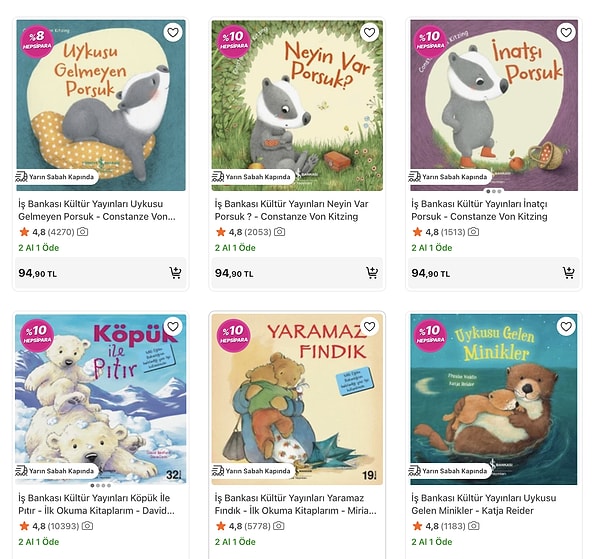Tap heart icon on Köpük ile Pıtır
The width and height of the screenshot is (600, 559).
[x=173, y=327]
